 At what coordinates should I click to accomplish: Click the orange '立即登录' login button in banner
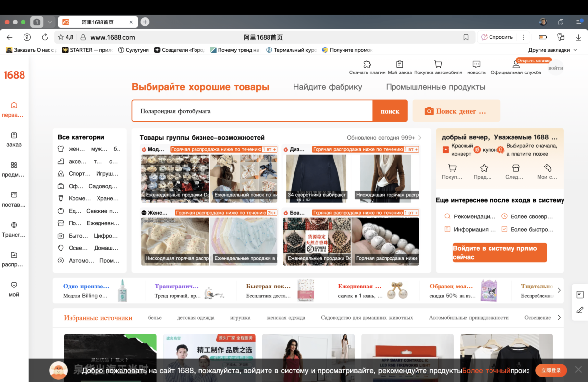pyautogui.click(x=551, y=370)
